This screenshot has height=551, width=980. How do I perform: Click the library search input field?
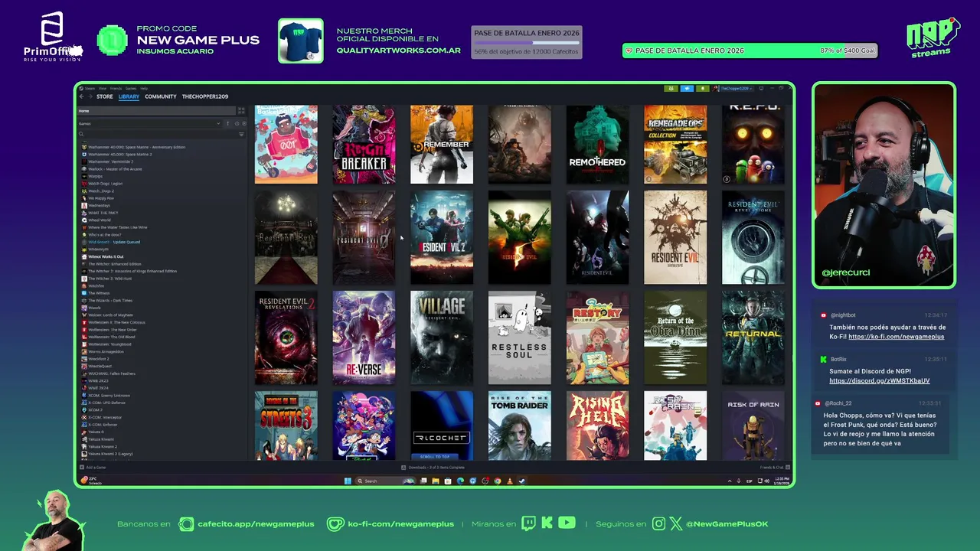(x=158, y=135)
